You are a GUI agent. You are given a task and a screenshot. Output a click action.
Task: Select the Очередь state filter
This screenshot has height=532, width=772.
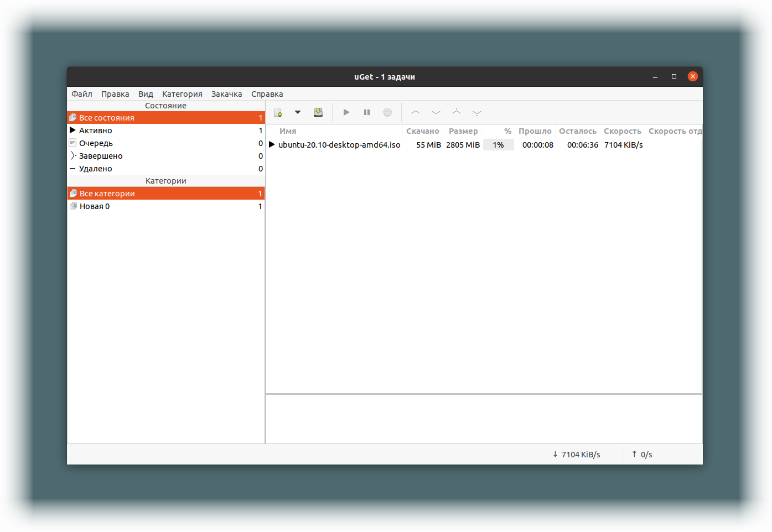point(166,143)
